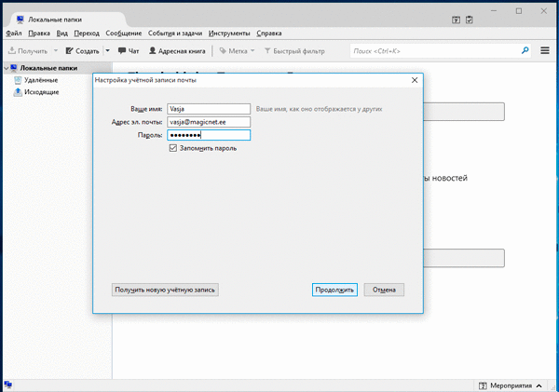Open the Справка menu

pyautogui.click(x=269, y=34)
